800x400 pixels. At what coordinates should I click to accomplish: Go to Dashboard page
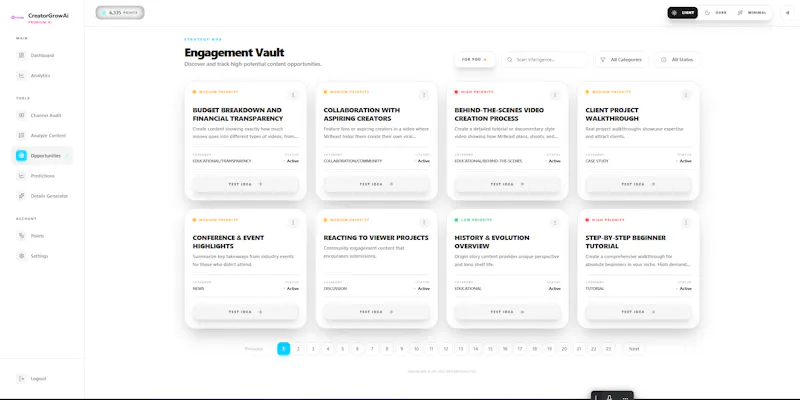pos(42,55)
